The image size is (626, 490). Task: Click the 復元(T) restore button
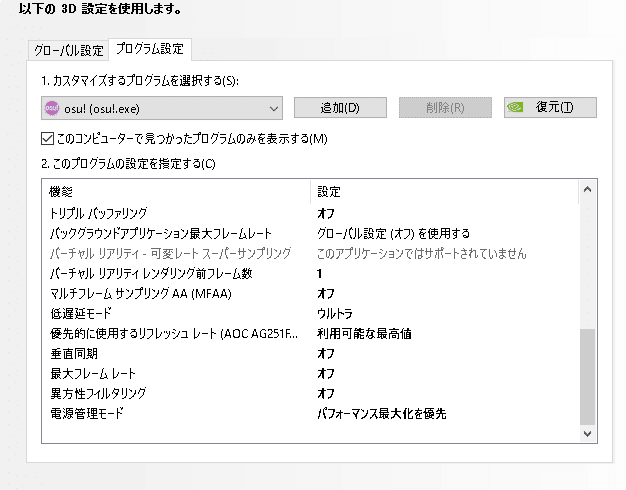[550, 107]
